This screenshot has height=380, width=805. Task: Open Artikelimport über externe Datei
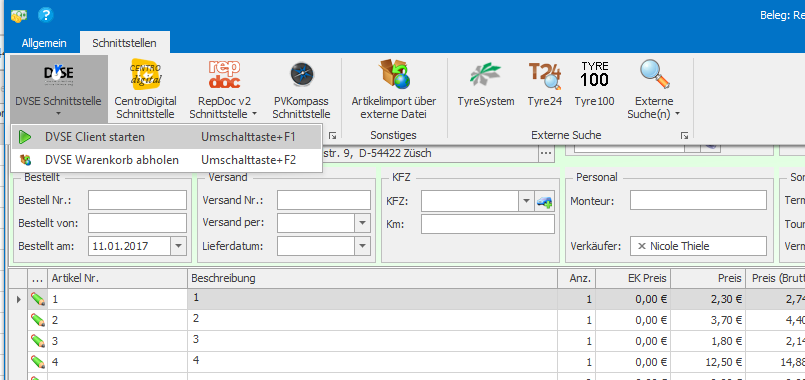click(393, 88)
